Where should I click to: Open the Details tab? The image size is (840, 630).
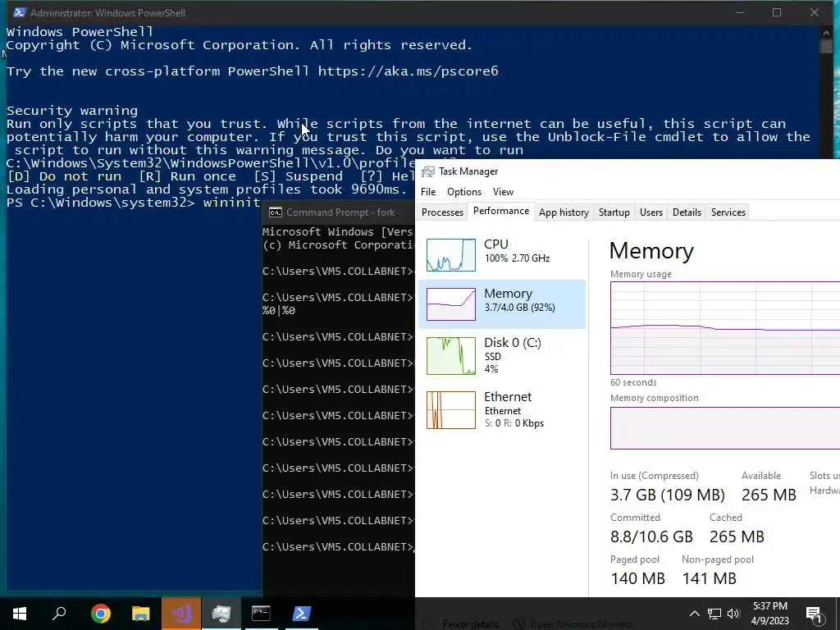click(687, 212)
